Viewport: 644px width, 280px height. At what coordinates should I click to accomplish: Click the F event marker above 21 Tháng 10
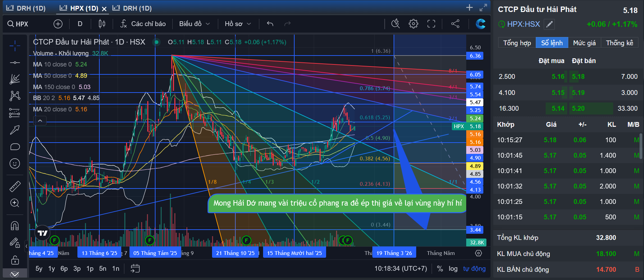pos(246,240)
